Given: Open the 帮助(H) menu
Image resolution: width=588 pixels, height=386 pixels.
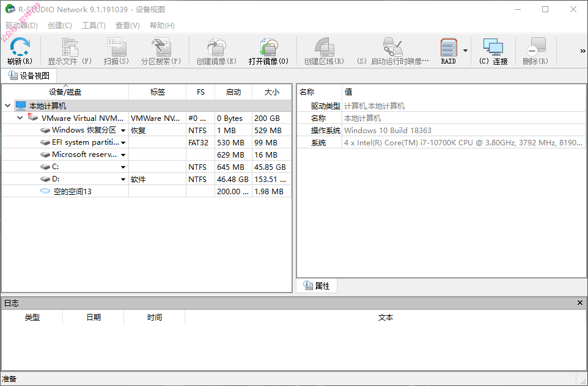Looking at the screenshot, I should 162,25.
